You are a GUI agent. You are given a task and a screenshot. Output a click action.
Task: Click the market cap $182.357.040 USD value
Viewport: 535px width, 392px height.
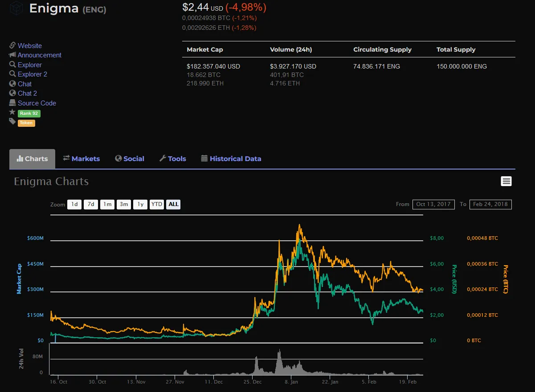pyautogui.click(x=213, y=66)
